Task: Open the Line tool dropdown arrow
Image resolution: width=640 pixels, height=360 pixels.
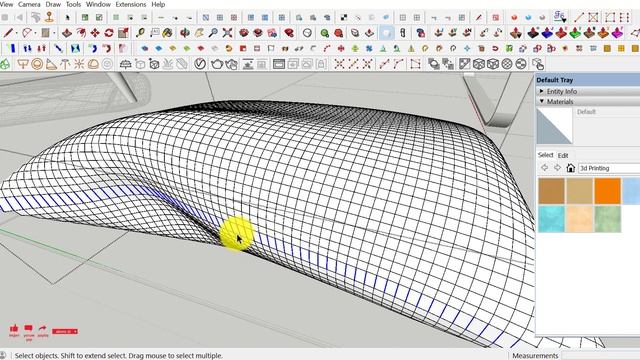Action: [17, 33]
